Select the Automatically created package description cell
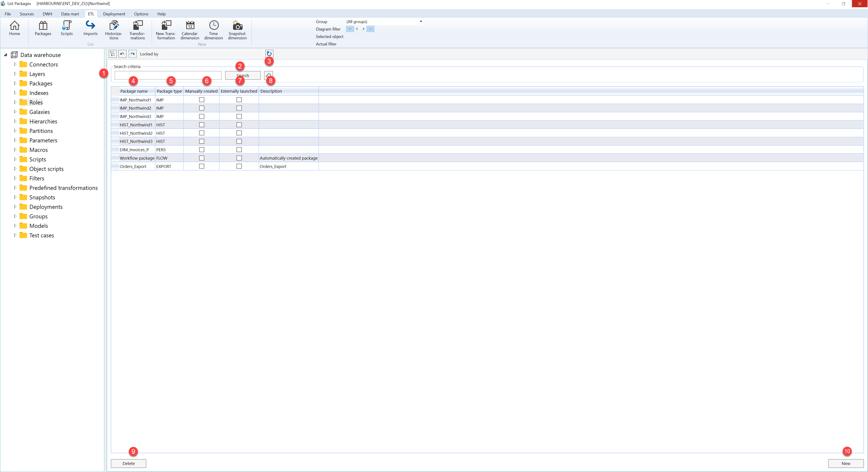The image size is (868, 472). 288,158
